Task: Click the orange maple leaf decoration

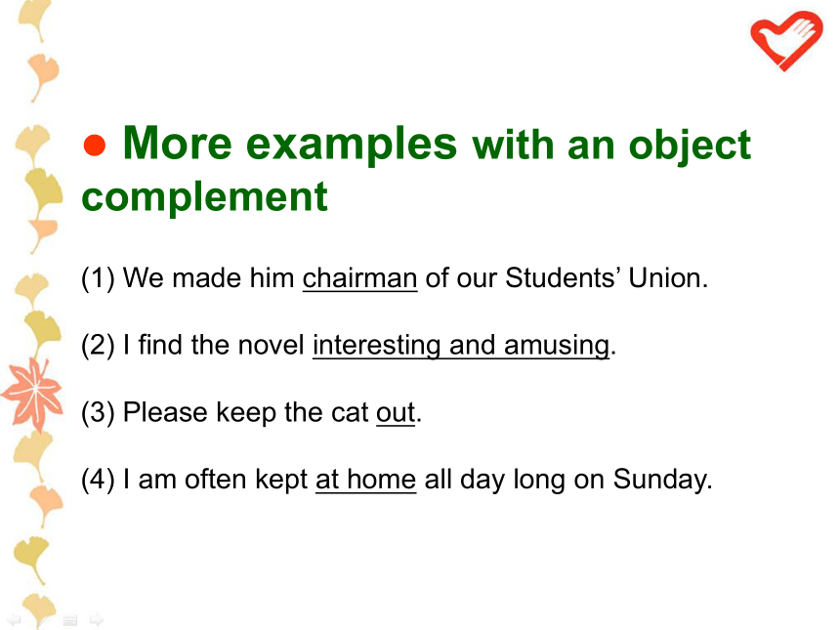Action: pos(31,394)
